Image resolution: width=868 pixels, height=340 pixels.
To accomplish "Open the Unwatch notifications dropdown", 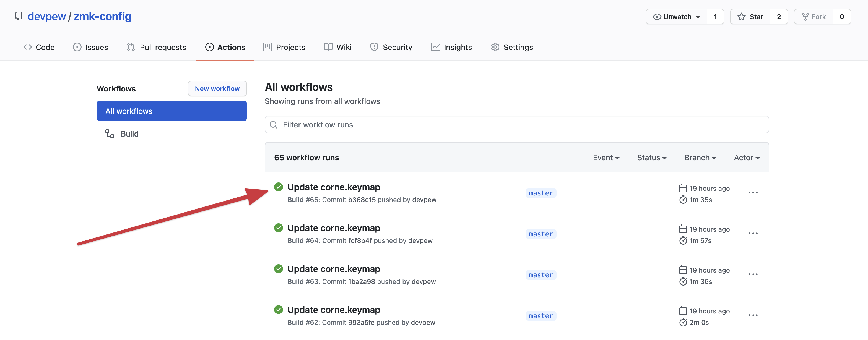I will click(676, 17).
